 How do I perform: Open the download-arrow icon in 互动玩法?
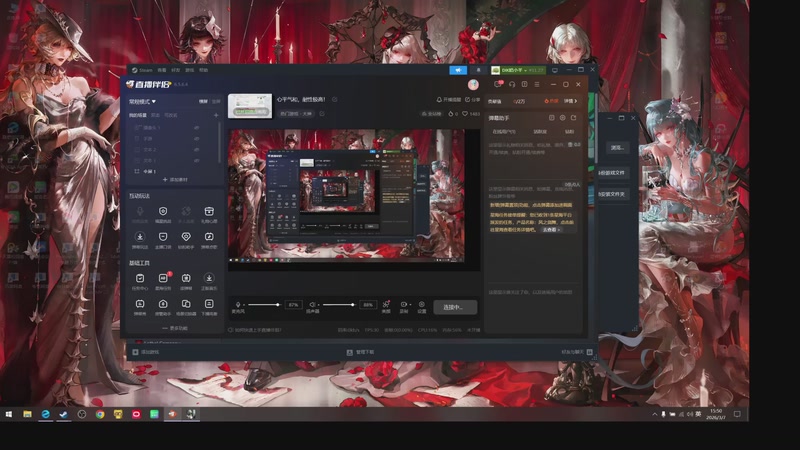140,237
